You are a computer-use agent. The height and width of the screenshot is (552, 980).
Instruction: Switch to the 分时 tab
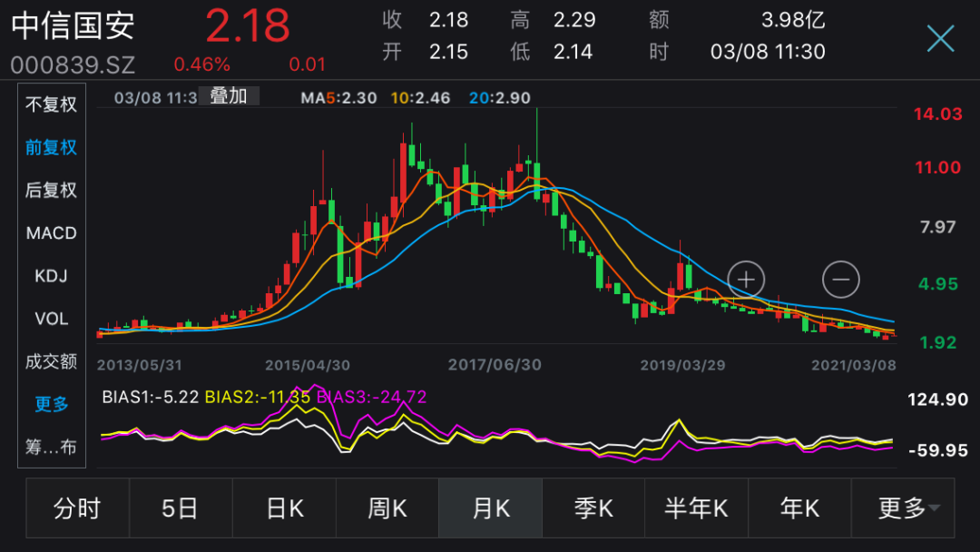click(77, 508)
